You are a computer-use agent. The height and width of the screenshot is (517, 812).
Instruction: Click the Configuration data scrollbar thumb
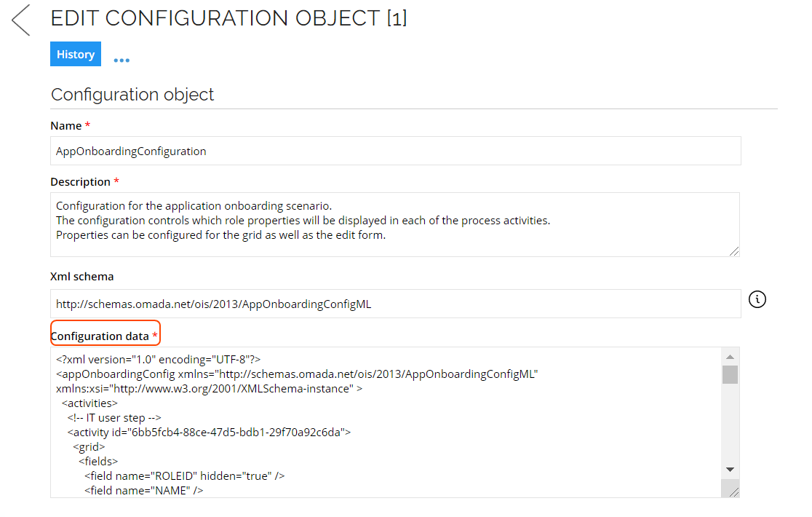tap(731, 374)
